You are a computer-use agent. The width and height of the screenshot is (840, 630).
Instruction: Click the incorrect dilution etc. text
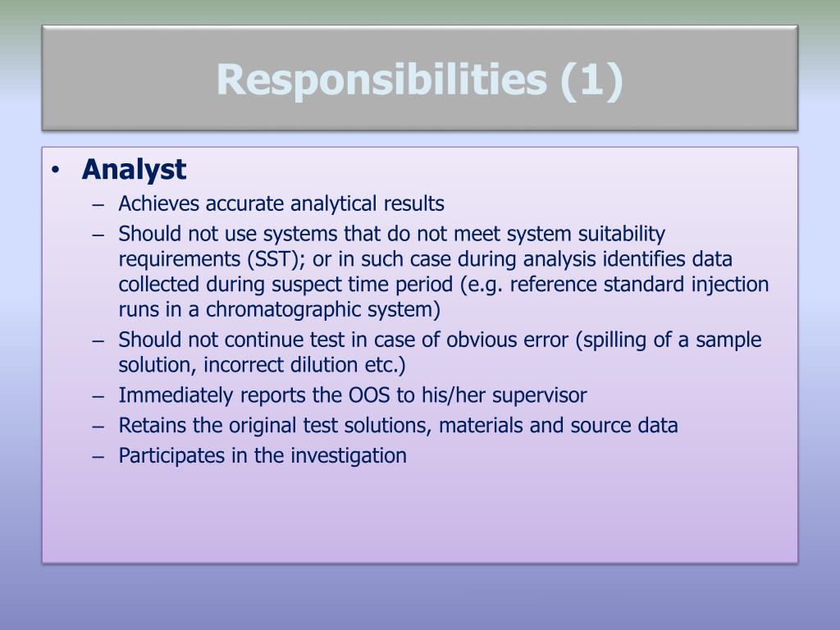click(x=304, y=365)
